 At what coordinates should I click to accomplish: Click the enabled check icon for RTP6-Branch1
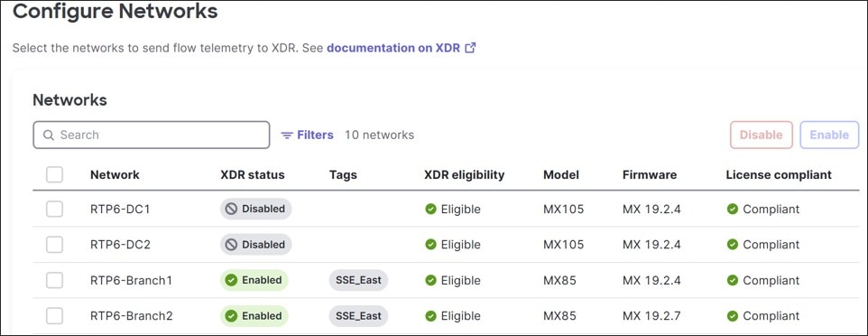tap(231, 280)
